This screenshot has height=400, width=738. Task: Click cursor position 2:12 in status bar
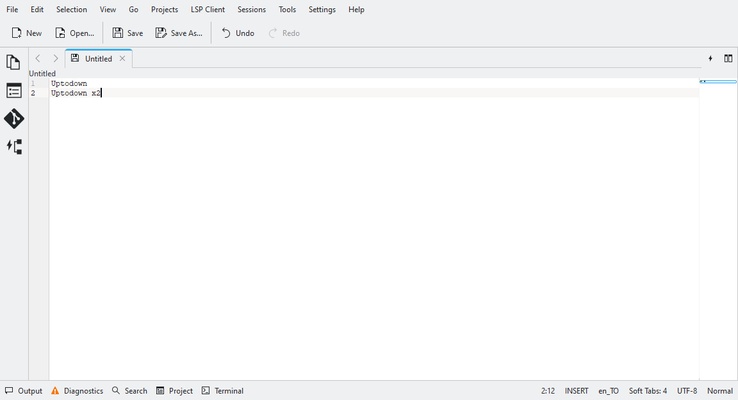coord(548,391)
